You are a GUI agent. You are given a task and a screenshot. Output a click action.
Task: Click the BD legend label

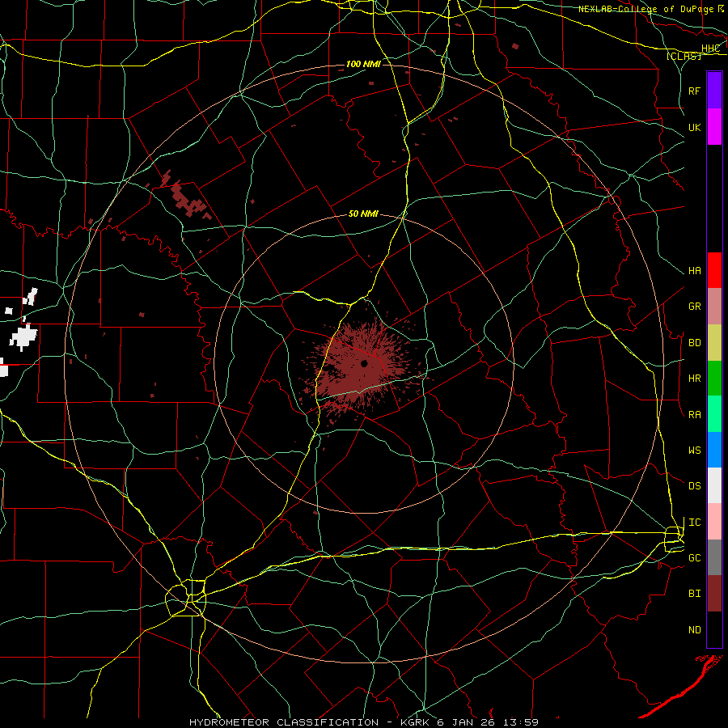pos(695,343)
